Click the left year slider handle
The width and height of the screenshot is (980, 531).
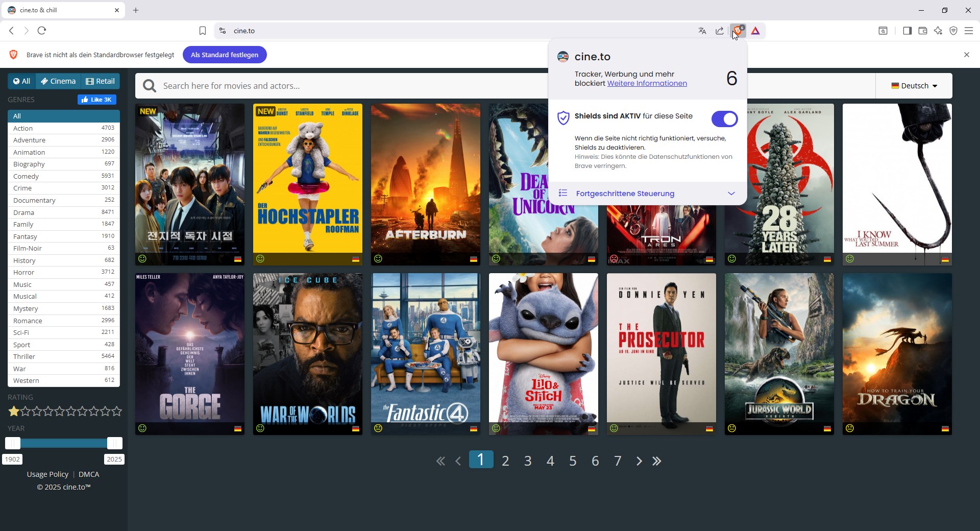(13, 443)
